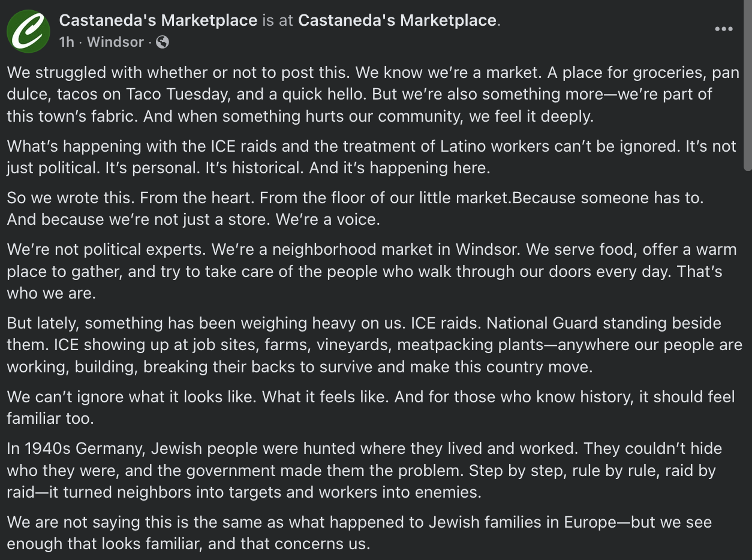This screenshot has height=560, width=752.
Task: Click the paragraph starting "But lately, something"
Action: [x=375, y=345]
